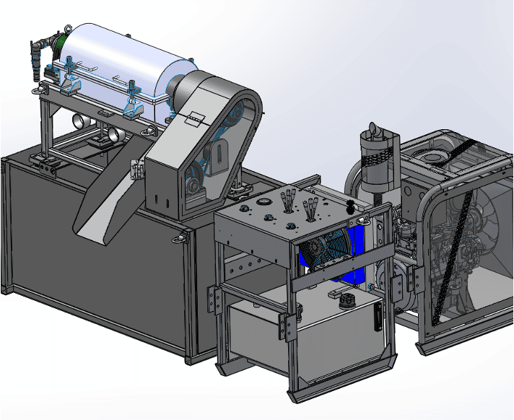
Task: Select the round outlet pipe under centrifuge
Action: click(112, 134)
